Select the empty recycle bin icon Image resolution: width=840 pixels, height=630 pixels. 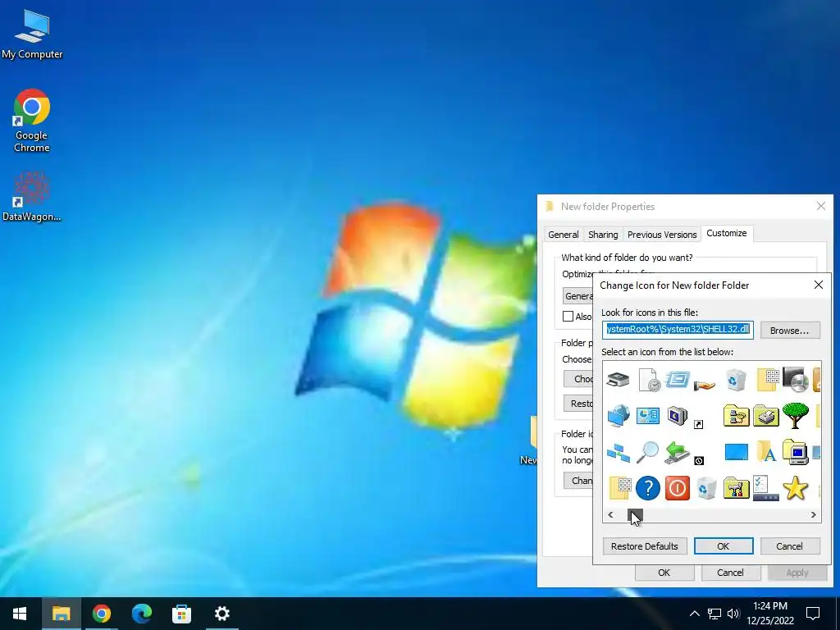[x=706, y=488]
